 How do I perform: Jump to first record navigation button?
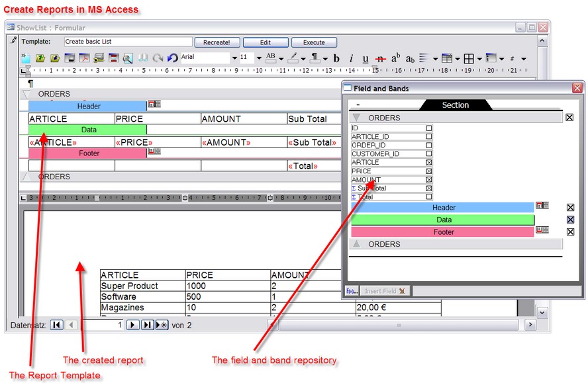point(56,325)
